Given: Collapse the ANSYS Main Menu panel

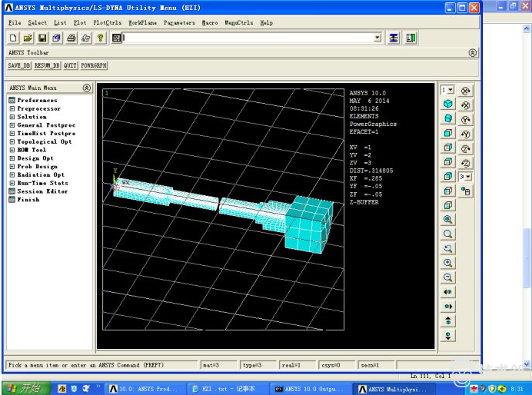Looking at the screenshot, I should pyautogui.click(x=87, y=88).
